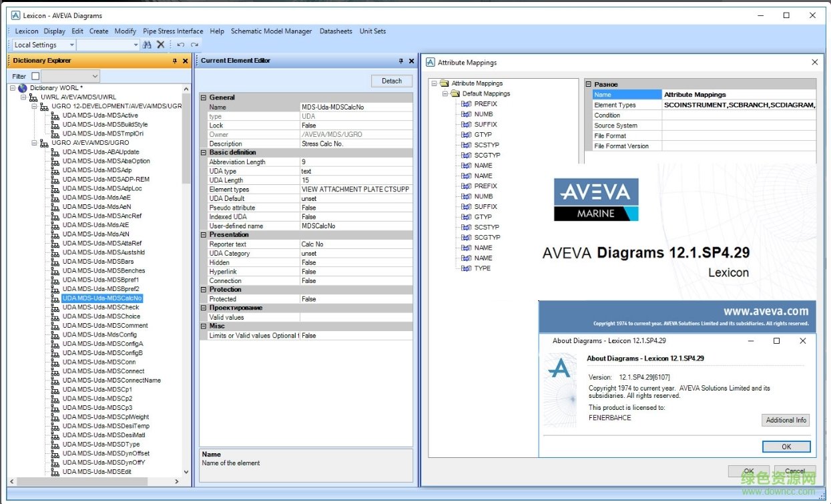The image size is (831, 504).
Task: Open the Pipe Stress Interface menu
Action: 173,31
